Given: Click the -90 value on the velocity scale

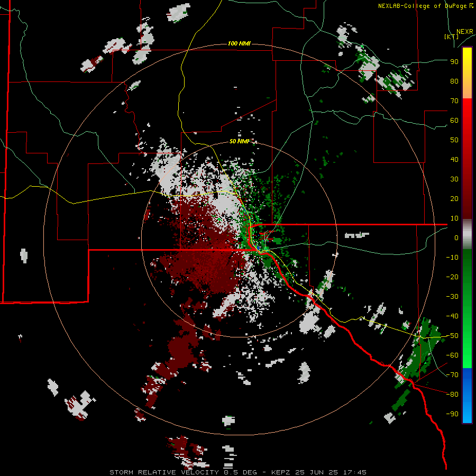Looking at the screenshot, I should pos(452,414).
